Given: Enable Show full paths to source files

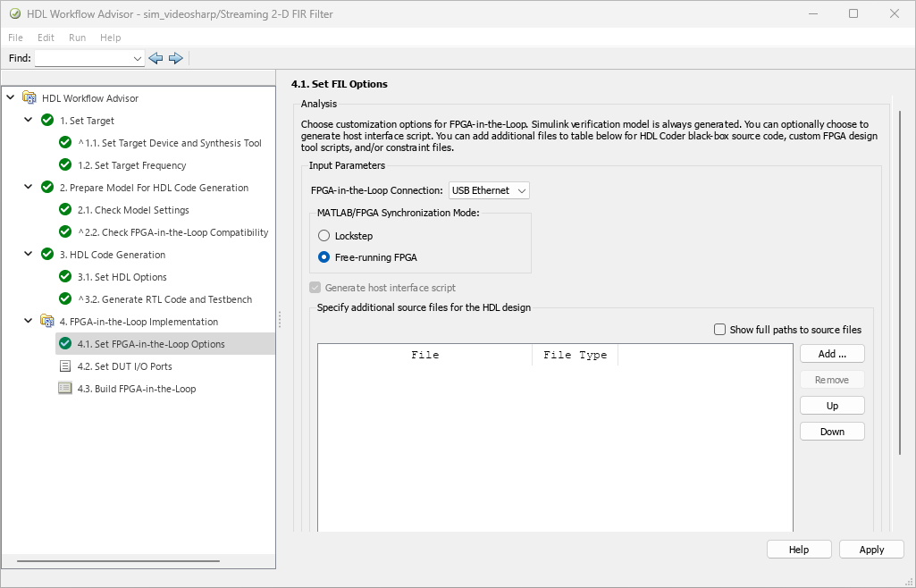Looking at the screenshot, I should (x=720, y=330).
